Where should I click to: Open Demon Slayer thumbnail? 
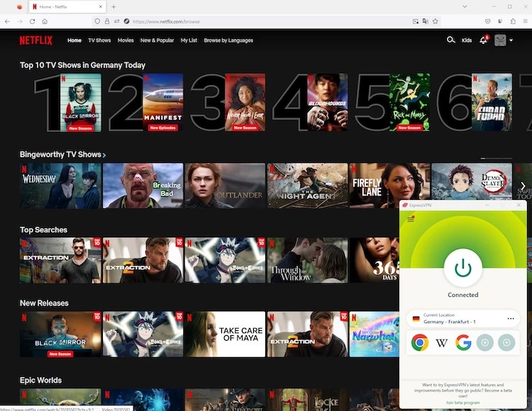coord(472,181)
